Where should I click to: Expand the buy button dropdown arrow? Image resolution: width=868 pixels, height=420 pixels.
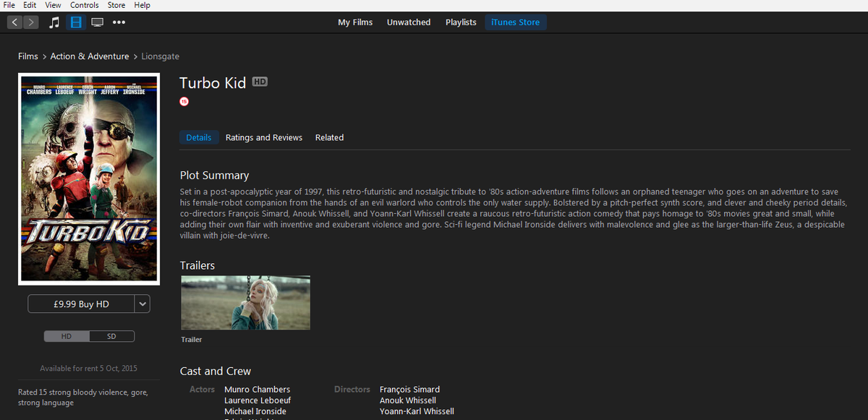pyautogui.click(x=142, y=304)
